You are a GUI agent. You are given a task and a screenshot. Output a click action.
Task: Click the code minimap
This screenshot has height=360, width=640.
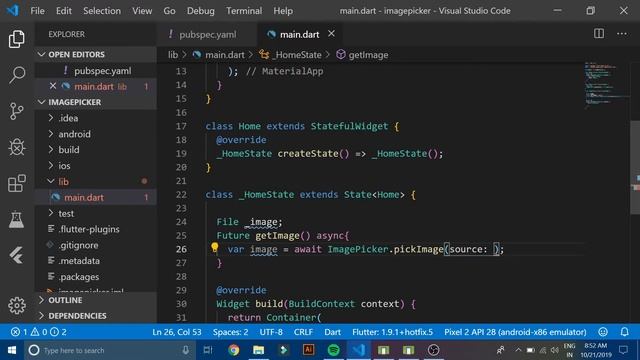606,86
